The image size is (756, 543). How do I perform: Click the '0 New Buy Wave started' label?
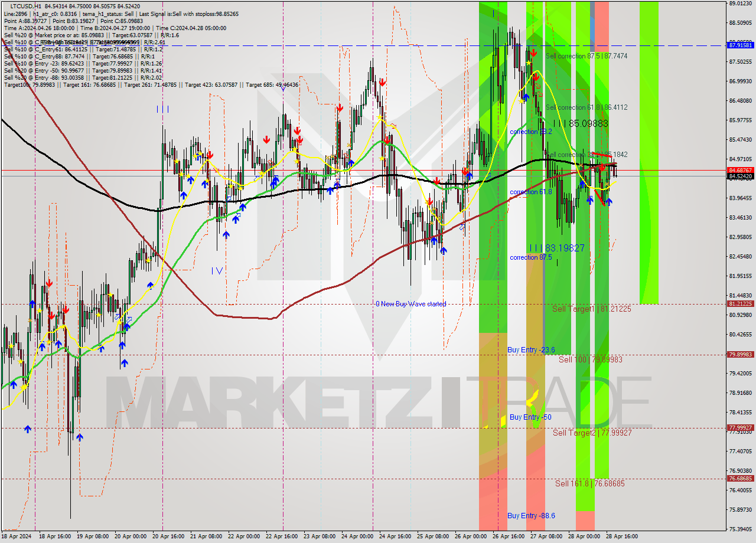point(411,304)
